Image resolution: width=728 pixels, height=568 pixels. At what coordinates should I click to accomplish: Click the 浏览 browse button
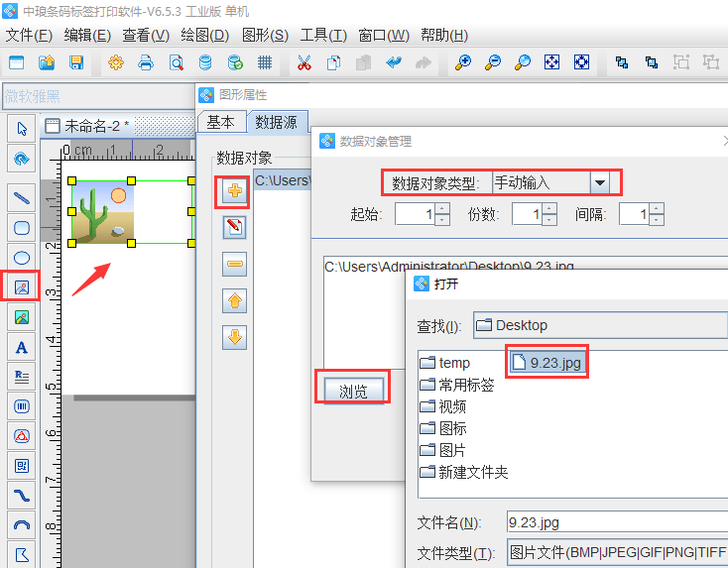coord(353,391)
